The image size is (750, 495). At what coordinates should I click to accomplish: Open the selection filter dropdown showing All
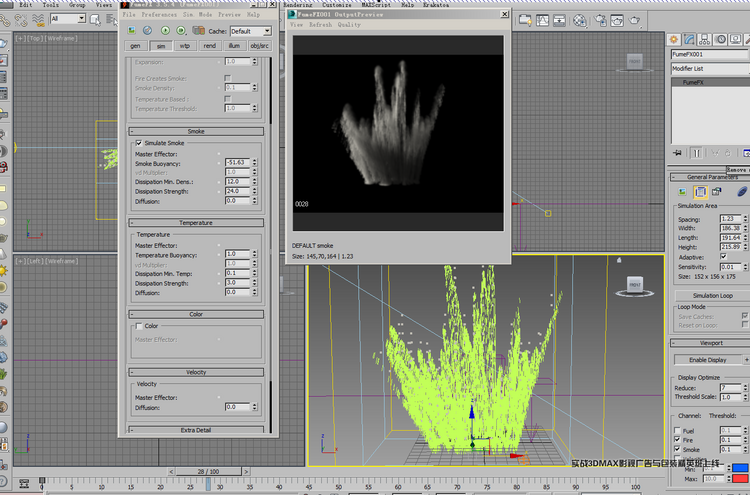coord(68,19)
